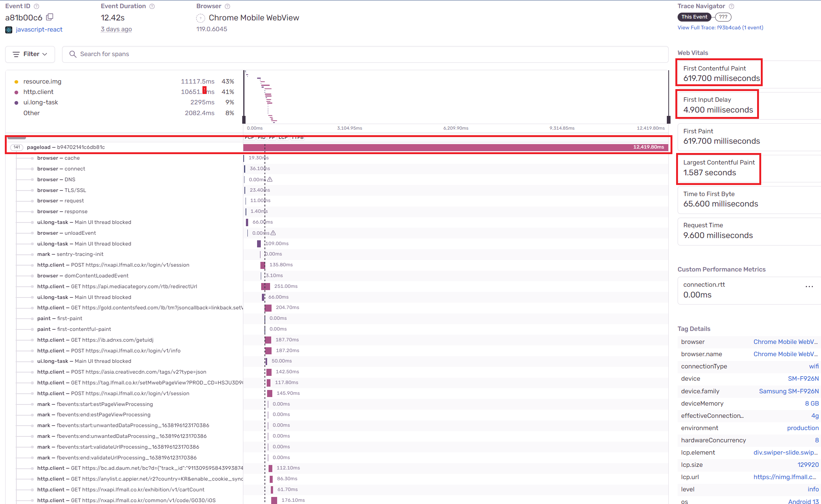Click help icon next to Browser label
Screen dimensions: 821x504
228,6
